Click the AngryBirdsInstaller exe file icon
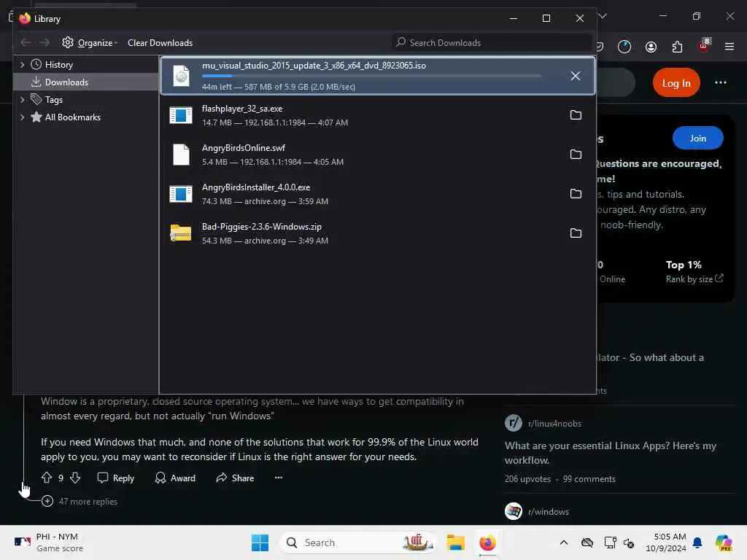Image resolution: width=747 pixels, height=560 pixels. (x=181, y=194)
